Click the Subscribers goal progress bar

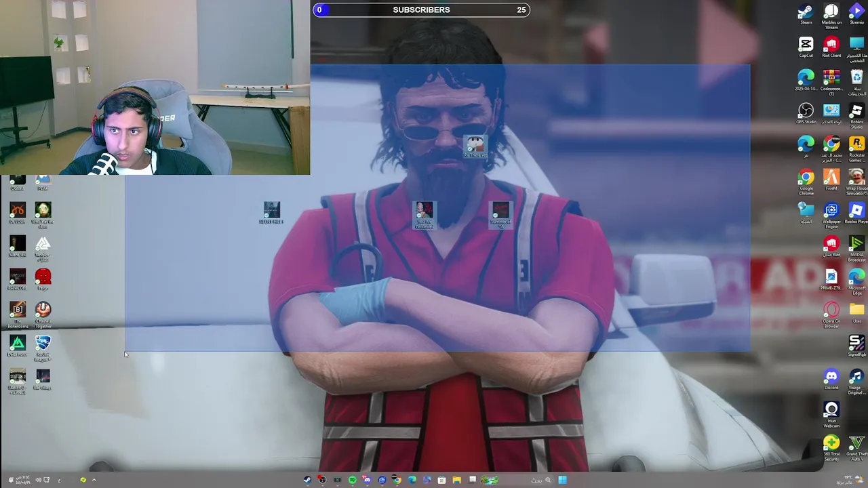pos(421,9)
